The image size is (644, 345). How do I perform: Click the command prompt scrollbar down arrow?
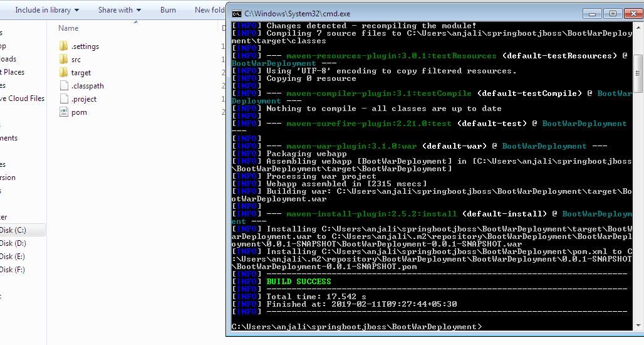638,326
